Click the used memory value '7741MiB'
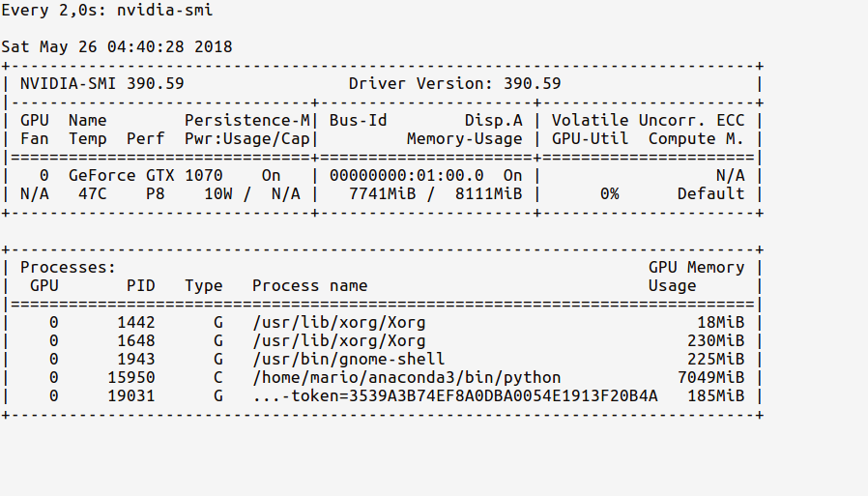 click(383, 193)
